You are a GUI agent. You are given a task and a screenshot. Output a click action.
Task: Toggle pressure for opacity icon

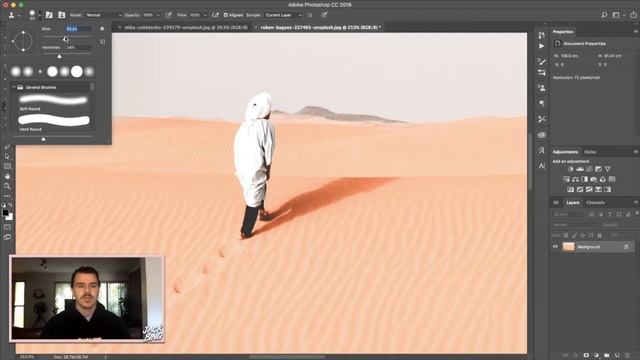pos(169,15)
